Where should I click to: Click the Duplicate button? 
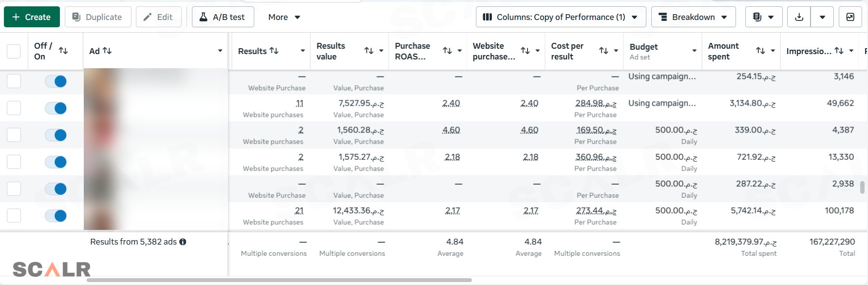click(98, 17)
